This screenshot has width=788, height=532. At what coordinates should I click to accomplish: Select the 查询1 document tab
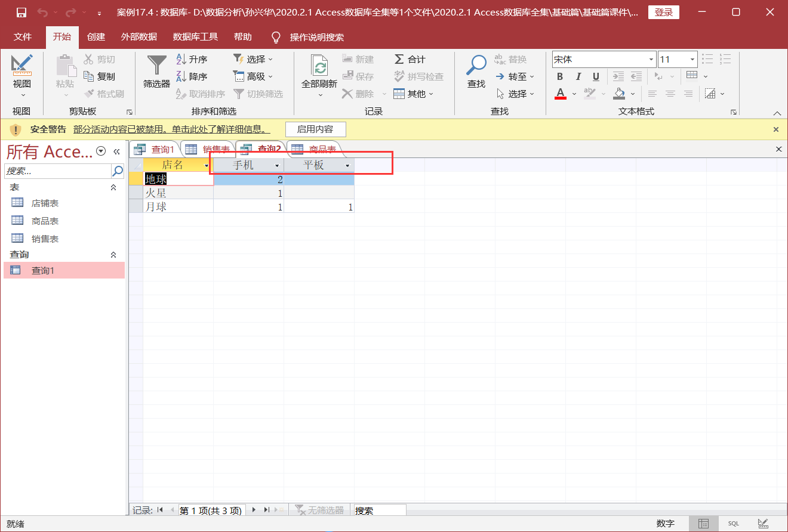[155, 149]
